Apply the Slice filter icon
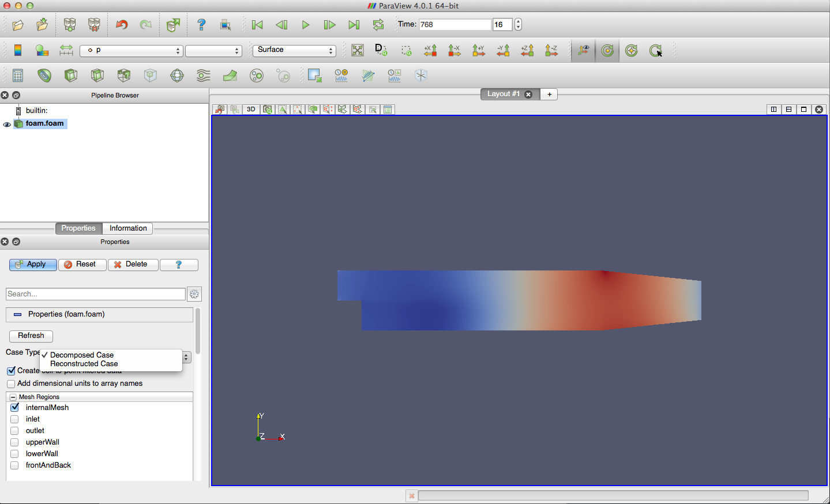Screen dimensions: 830x504 coord(97,76)
